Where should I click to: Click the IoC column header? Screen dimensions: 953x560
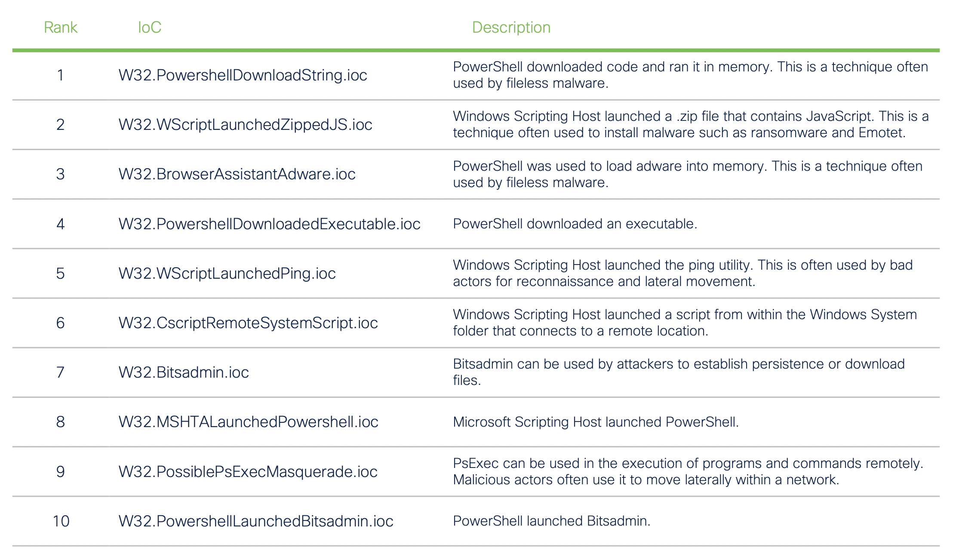coord(149,28)
